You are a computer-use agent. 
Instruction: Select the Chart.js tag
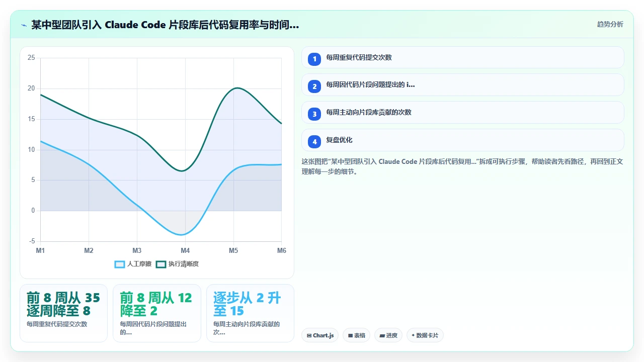click(320, 335)
